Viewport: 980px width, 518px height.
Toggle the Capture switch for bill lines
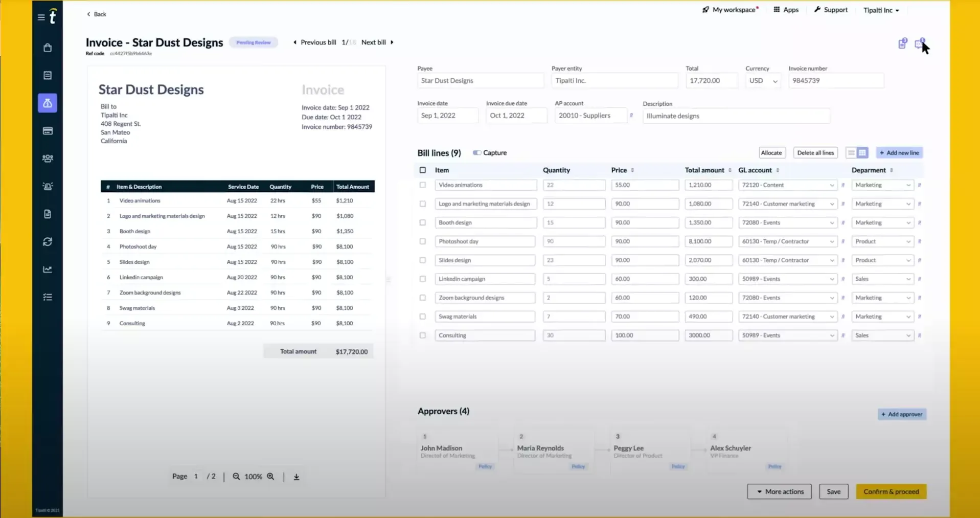[x=477, y=152]
